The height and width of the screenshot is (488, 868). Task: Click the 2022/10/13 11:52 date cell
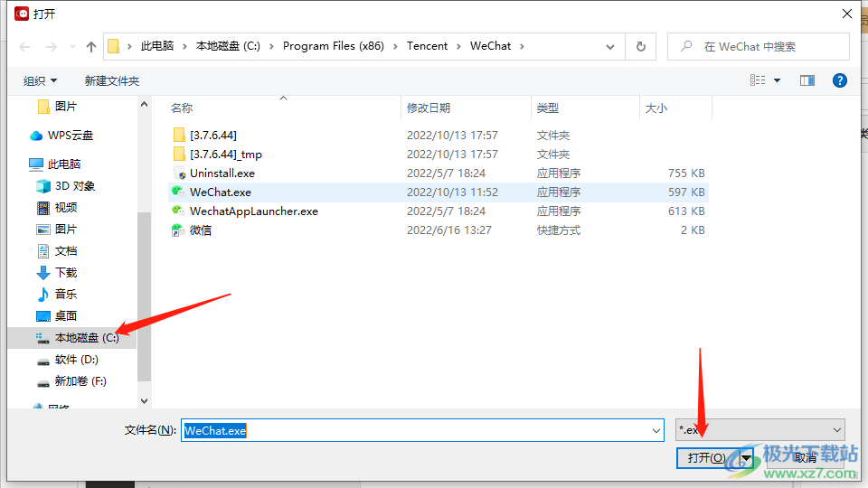point(452,192)
